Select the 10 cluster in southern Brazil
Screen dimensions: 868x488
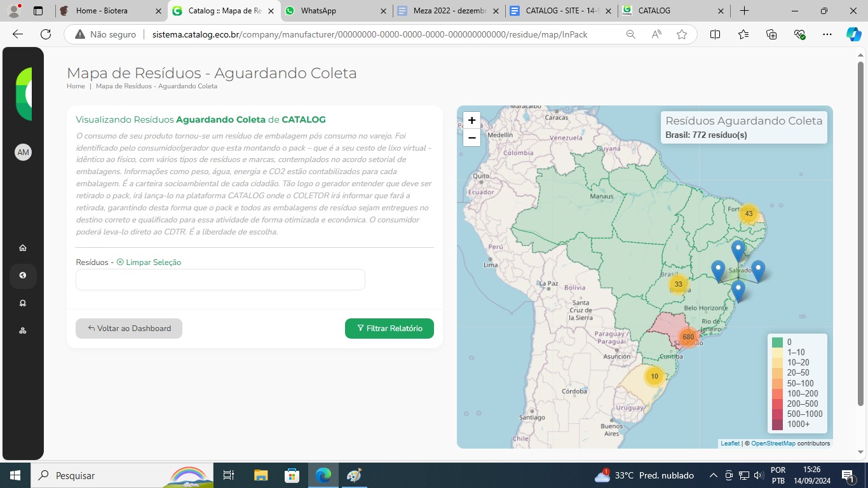654,376
